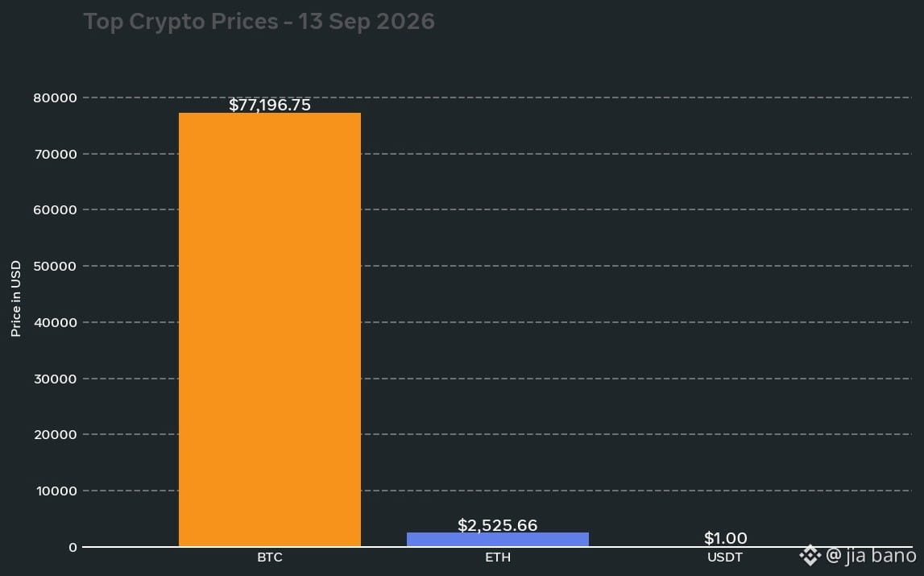Click the Price in USD axis title
The height and width of the screenshot is (576, 924).
click(16, 299)
